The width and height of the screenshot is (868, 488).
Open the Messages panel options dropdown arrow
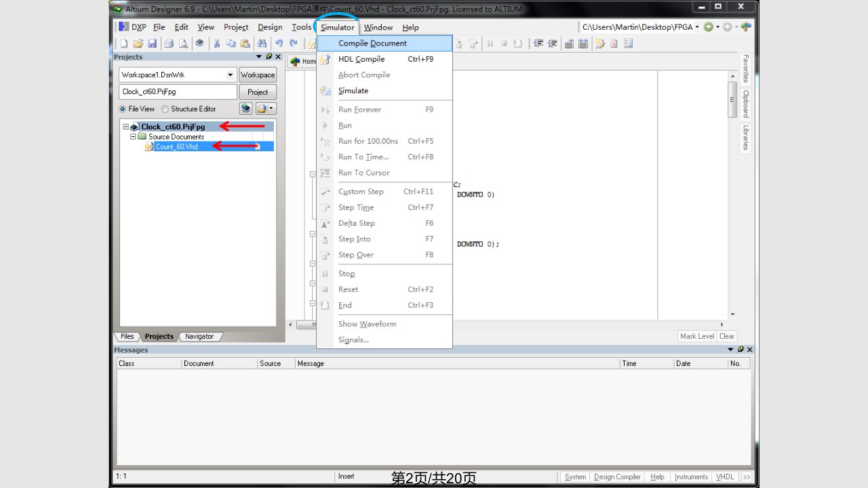731,350
